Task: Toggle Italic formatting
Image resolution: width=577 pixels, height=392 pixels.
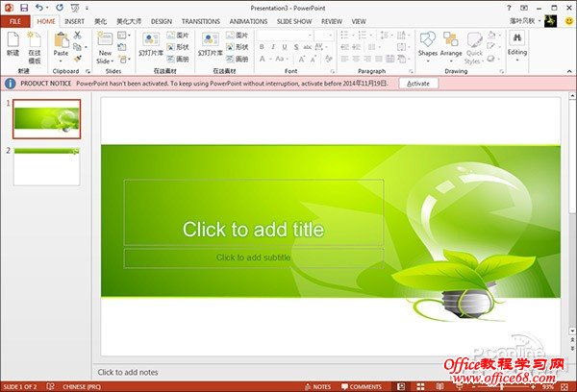Action: [273, 47]
